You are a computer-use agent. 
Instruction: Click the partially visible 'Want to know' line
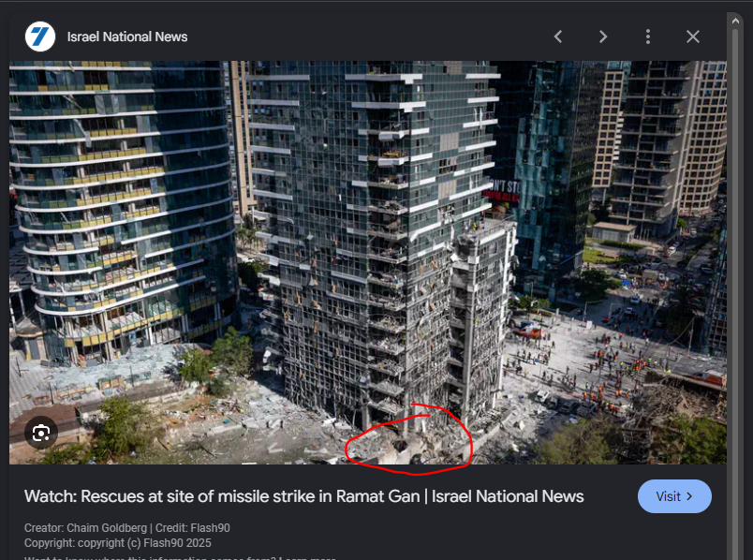(180, 557)
